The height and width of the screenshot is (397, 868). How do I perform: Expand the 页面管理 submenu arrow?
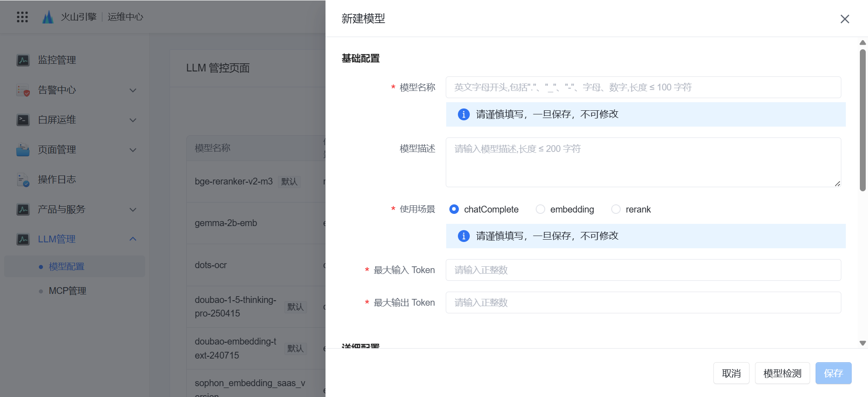click(x=133, y=150)
